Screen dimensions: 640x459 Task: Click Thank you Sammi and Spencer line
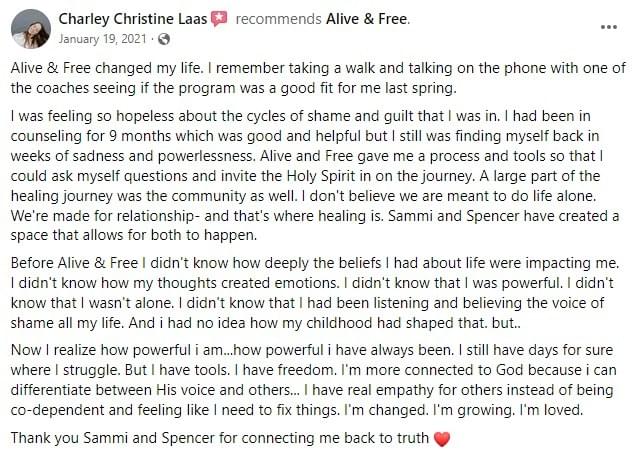(x=231, y=438)
